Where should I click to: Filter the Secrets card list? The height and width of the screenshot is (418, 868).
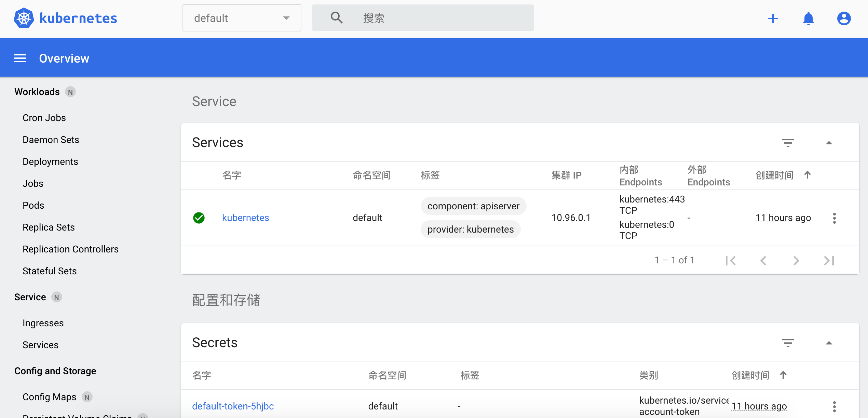coord(788,343)
